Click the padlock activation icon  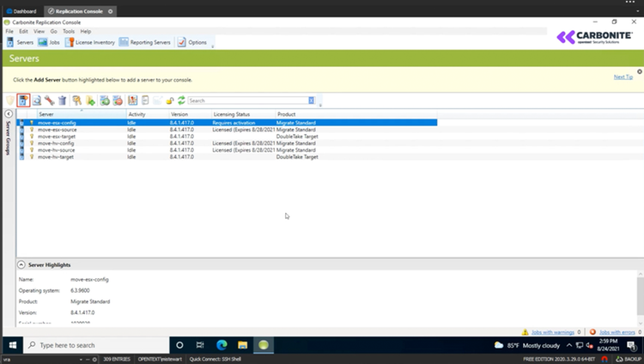tap(170, 100)
